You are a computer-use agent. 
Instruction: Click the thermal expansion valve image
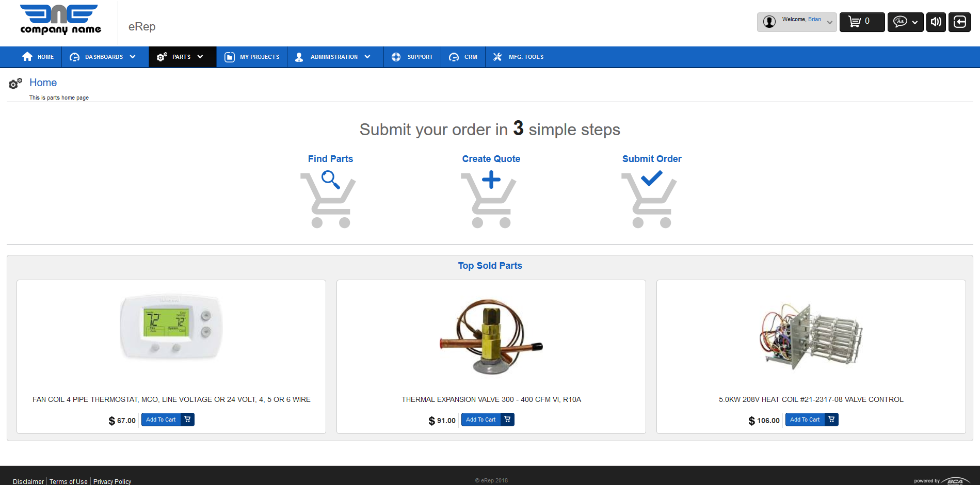[491, 336]
